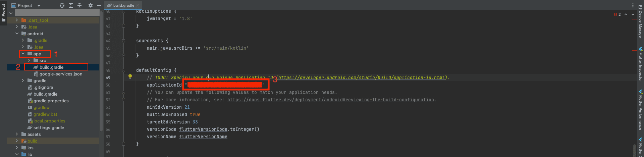
Task: Toggle code fold at defaultConfig line 48
Action: point(124,70)
